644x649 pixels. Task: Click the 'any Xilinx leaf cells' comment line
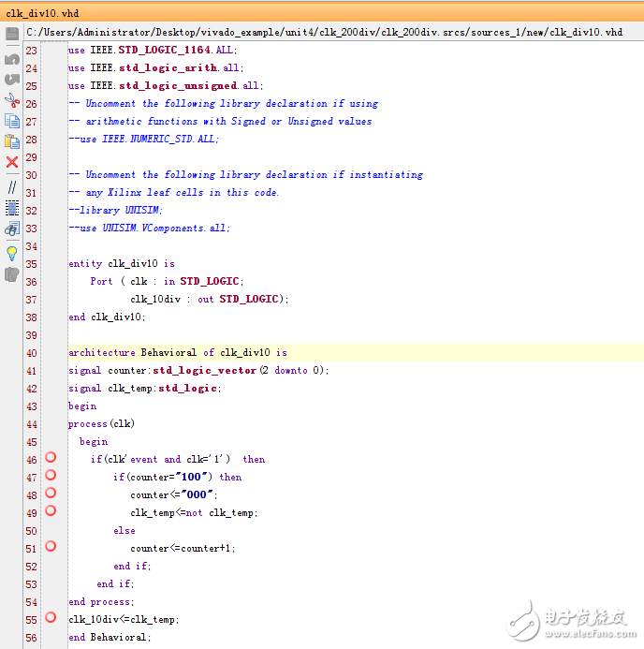coord(174,193)
